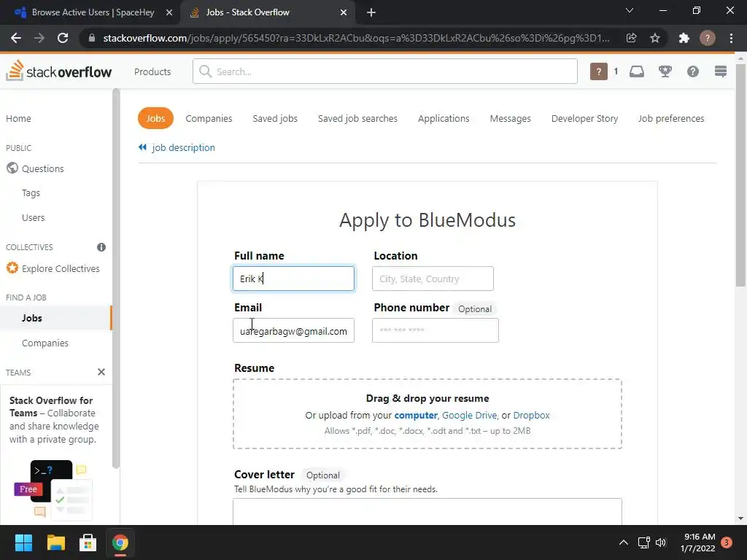Viewport: 747px width, 560px height.
Task: Open the inbox icon in header
Action: 636,71
